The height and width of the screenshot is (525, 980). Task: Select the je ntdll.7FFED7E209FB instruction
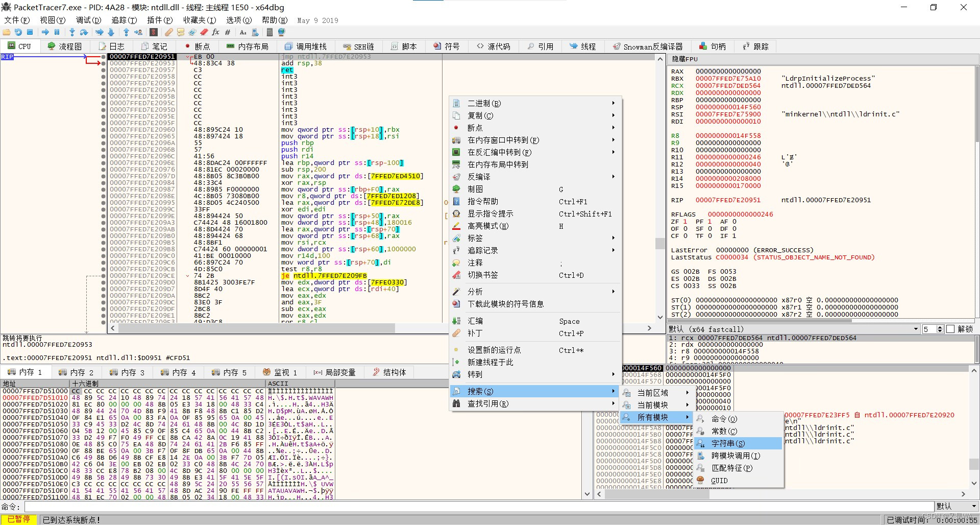point(324,276)
